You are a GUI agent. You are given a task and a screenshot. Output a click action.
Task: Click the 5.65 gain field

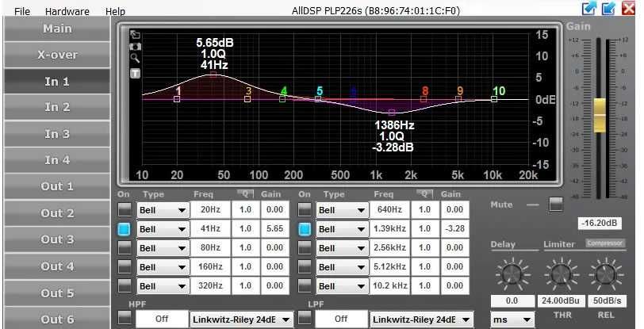[x=274, y=228]
